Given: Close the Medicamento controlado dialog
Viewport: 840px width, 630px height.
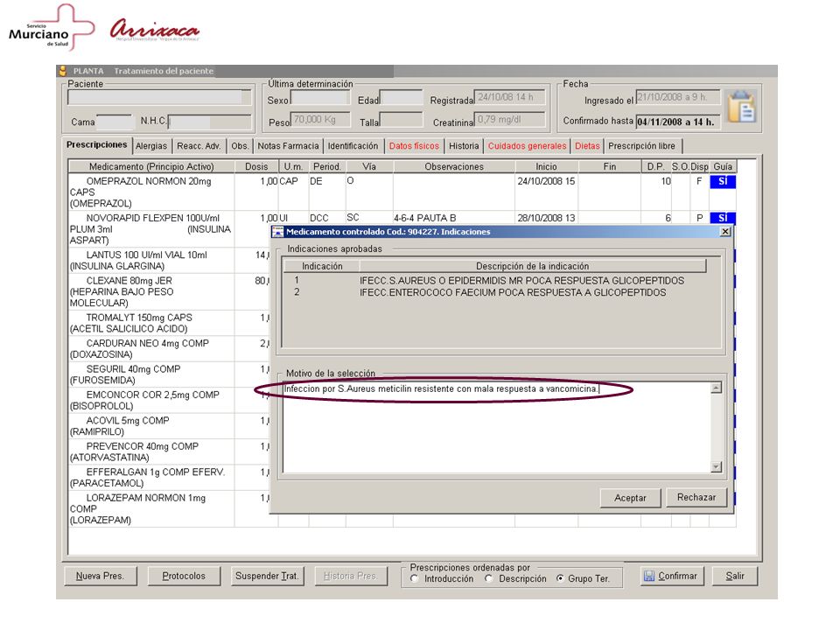Looking at the screenshot, I should 724,231.
